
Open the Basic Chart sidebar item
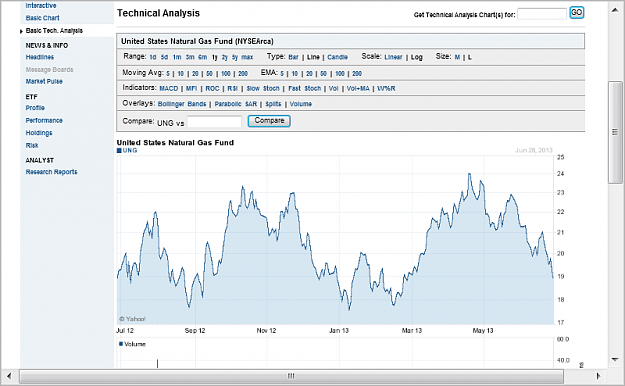[42, 18]
